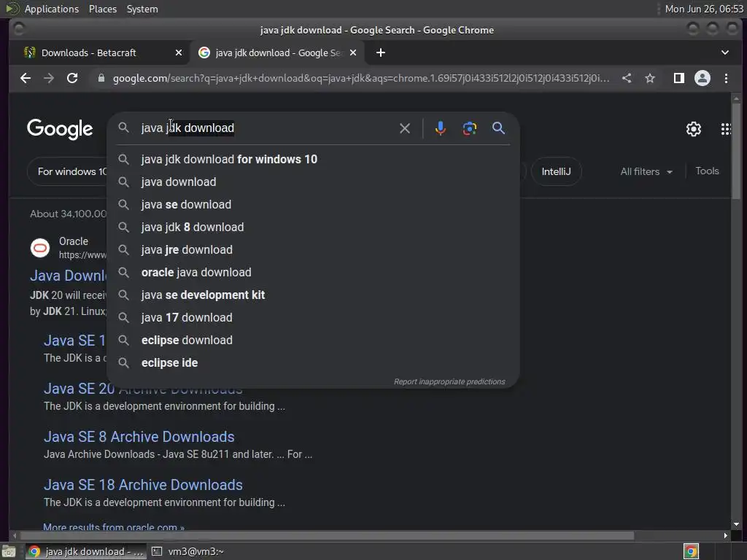
Task: Select the java jdk download tab
Action: coord(277,52)
